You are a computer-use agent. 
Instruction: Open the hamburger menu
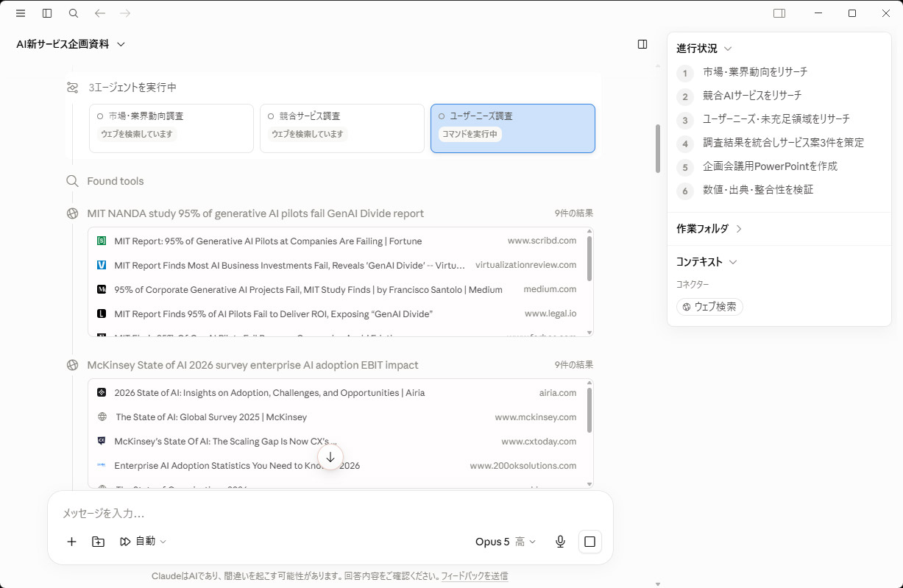[21, 13]
